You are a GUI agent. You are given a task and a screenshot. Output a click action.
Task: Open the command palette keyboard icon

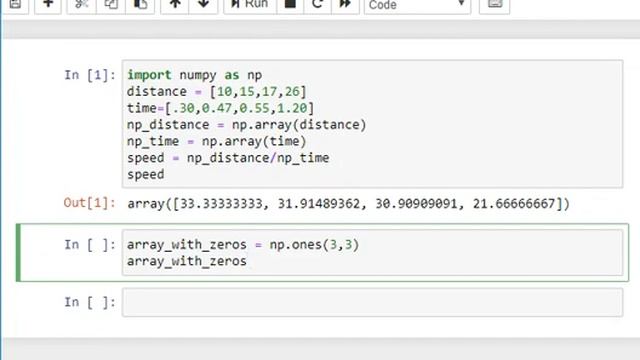pyautogui.click(x=494, y=5)
